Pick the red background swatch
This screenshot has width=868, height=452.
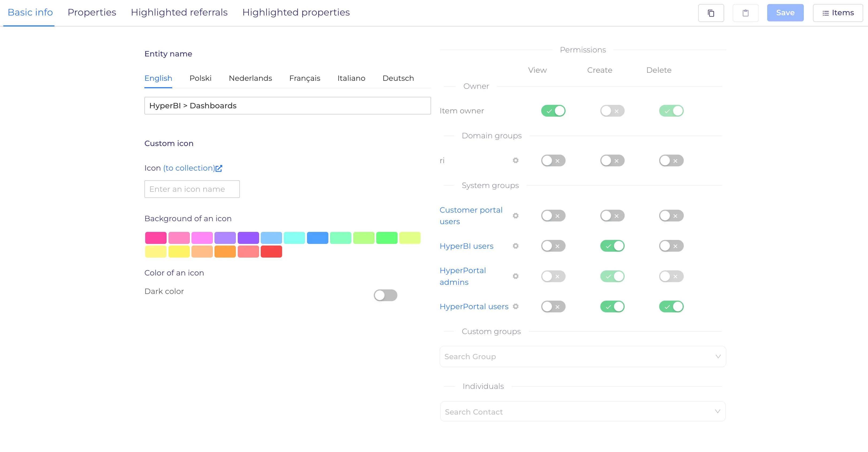coord(271,251)
